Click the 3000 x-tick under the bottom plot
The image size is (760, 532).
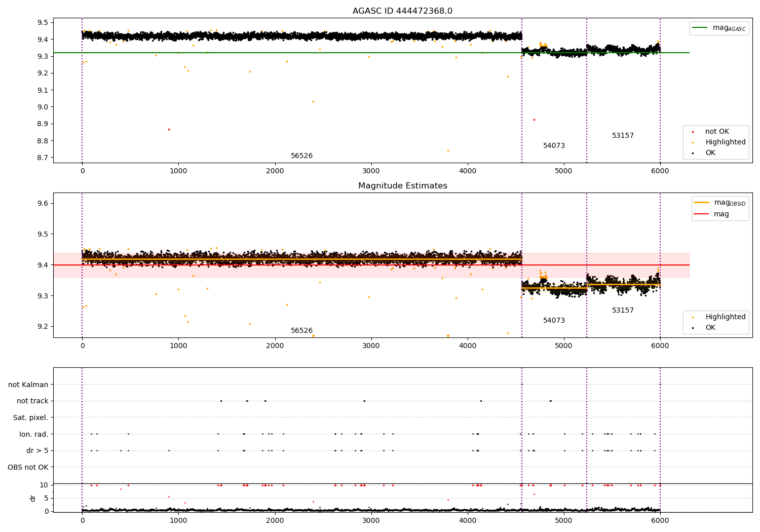click(x=371, y=520)
